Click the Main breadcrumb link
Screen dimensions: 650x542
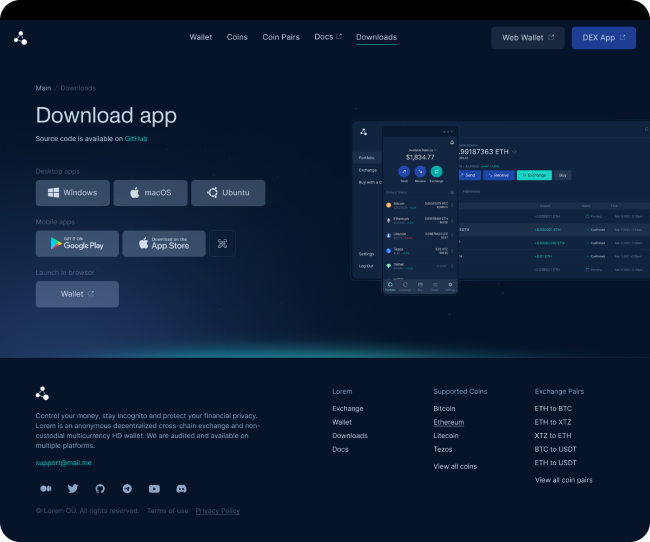tap(43, 88)
